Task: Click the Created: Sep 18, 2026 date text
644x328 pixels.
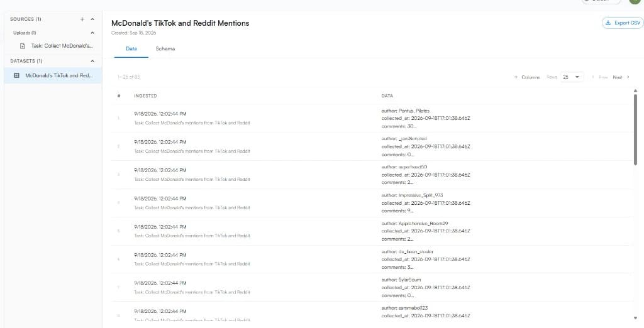Action: (133, 33)
